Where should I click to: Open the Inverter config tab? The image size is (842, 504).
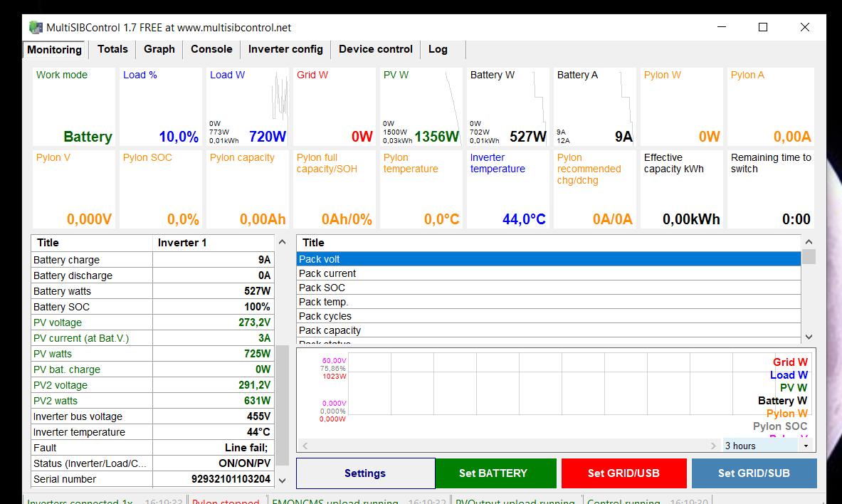click(x=285, y=49)
